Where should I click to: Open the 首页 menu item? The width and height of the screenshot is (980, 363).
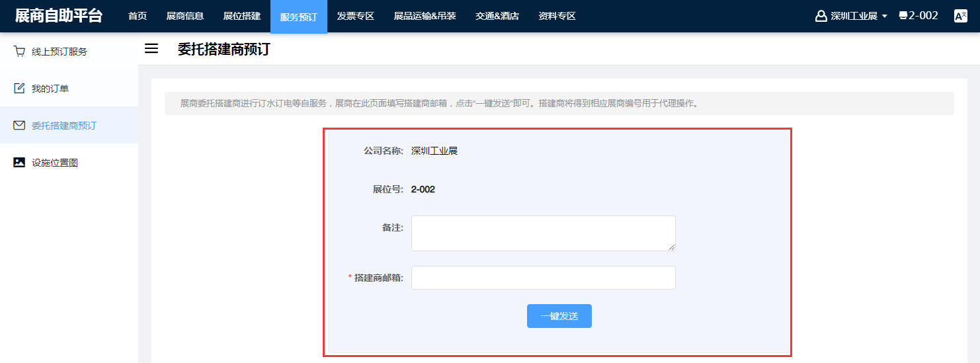pyautogui.click(x=138, y=16)
